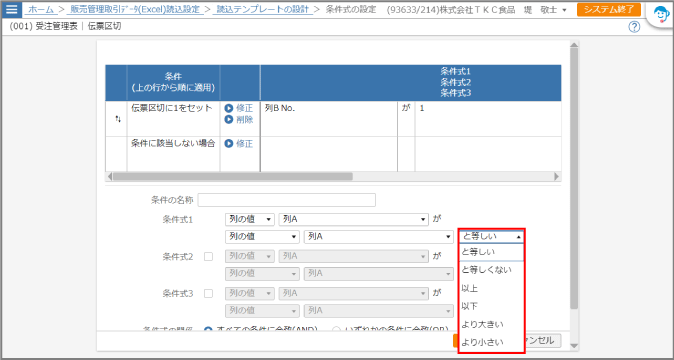Select と等しくない option in list
The width and height of the screenshot is (674, 360).
tap(491, 270)
